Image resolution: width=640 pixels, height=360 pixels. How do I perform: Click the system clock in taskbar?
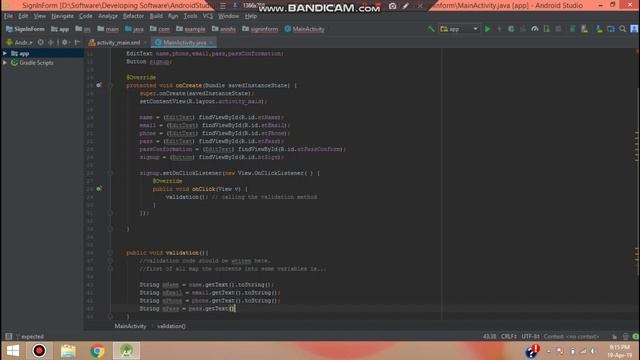(x=620, y=351)
